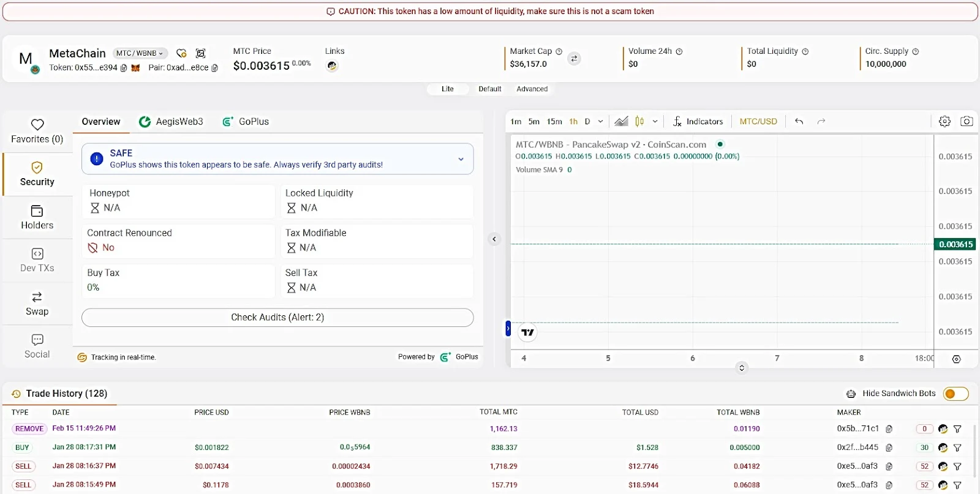Collapse security panel with left arrow
This screenshot has height=494, width=980.
pyautogui.click(x=494, y=239)
